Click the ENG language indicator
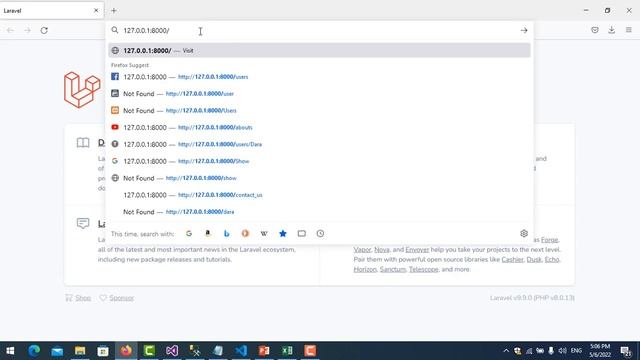Image resolution: width=640 pixels, height=360 pixels. pos(576,351)
